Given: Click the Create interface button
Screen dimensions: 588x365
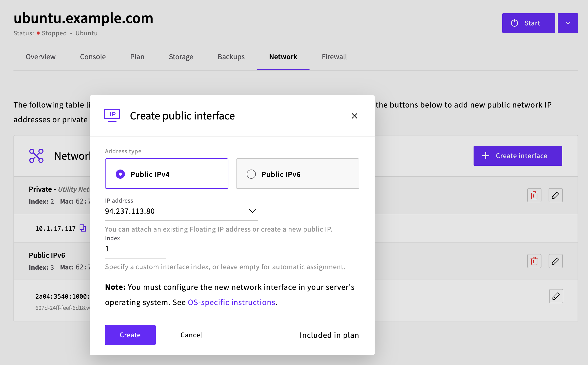Looking at the screenshot, I should [518, 156].
